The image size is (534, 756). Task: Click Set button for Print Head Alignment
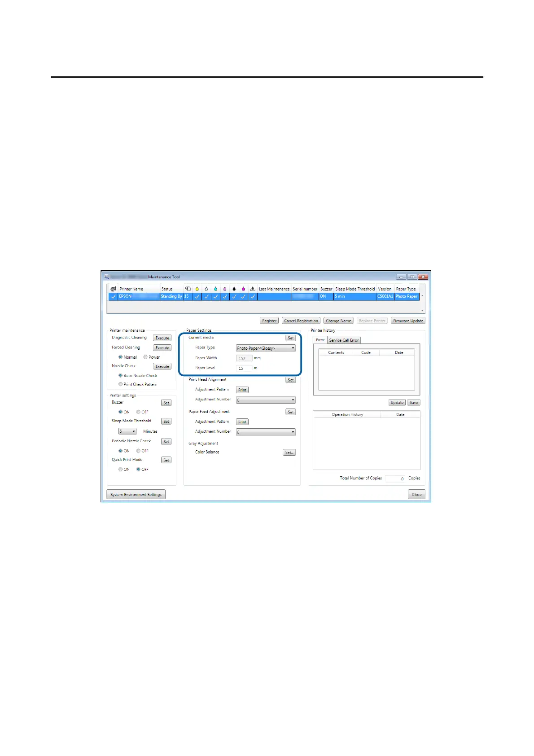click(291, 380)
